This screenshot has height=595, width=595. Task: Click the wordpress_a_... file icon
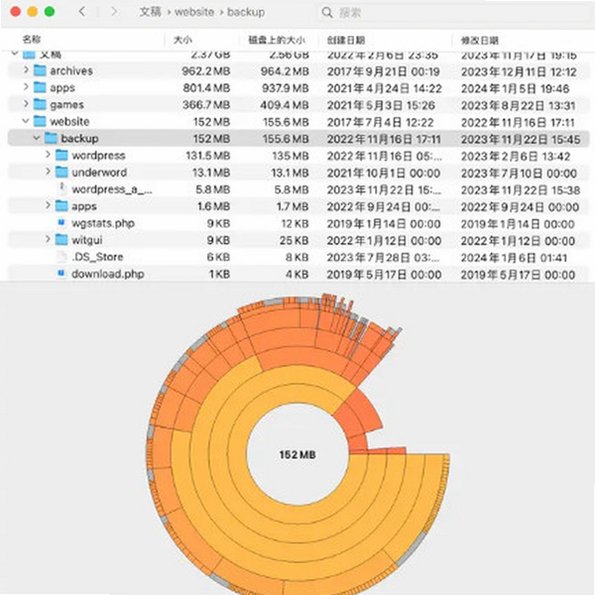click(61, 189)
